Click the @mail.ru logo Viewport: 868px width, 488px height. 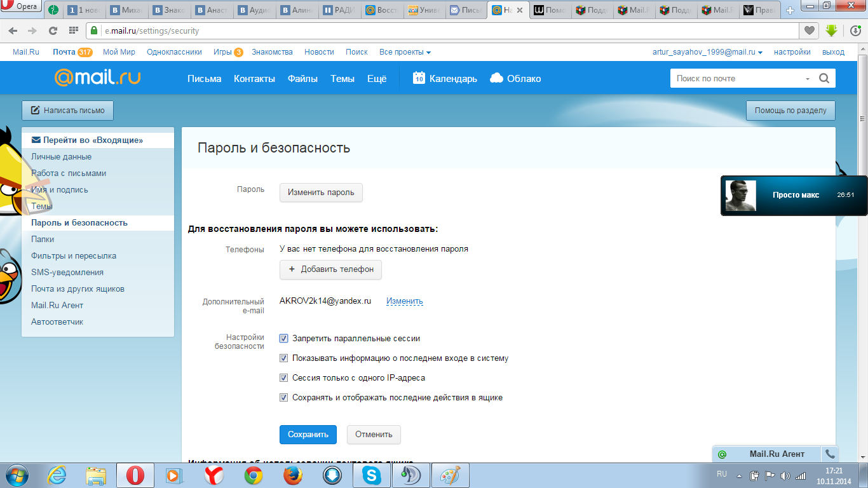[x=97, y=78]
